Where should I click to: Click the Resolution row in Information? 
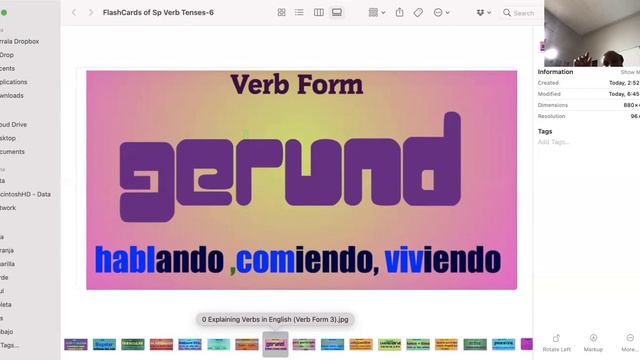[x=589, y=116]
